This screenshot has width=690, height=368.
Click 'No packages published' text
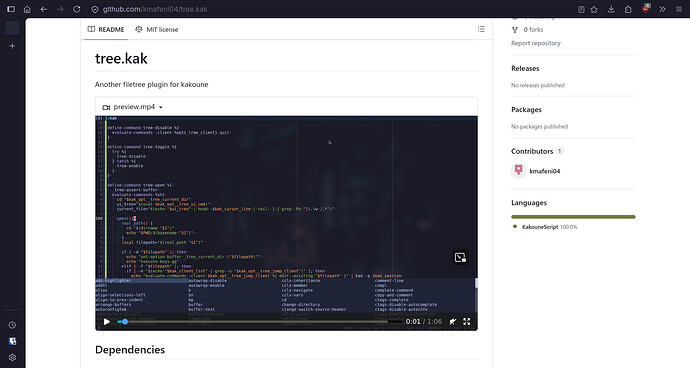coord(540,127)
